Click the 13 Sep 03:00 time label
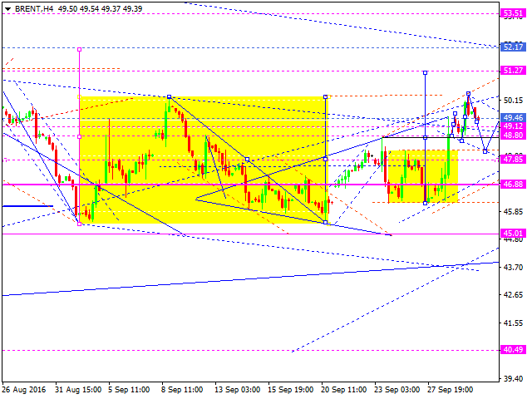 click(x=238, y=390)
